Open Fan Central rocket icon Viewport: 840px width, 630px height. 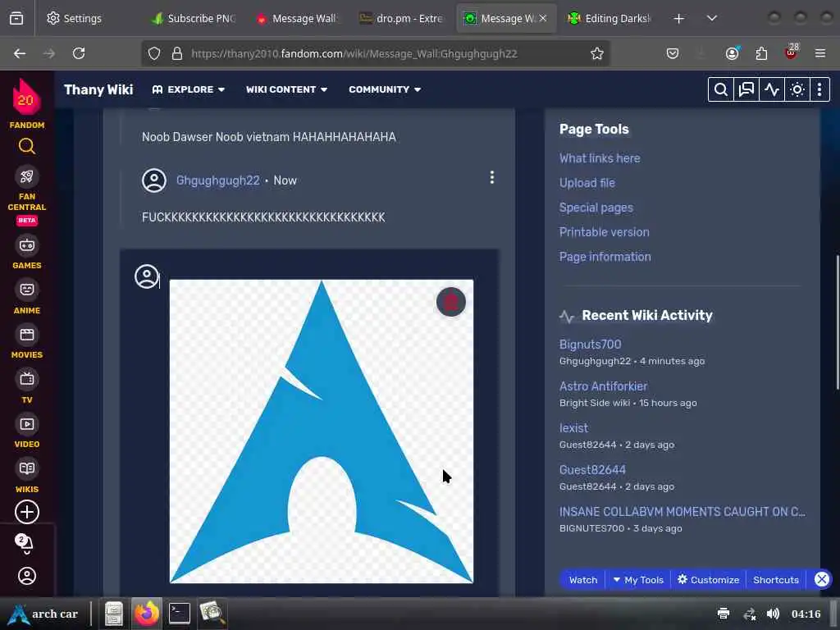pyautogui.click(x=27, y=176)
